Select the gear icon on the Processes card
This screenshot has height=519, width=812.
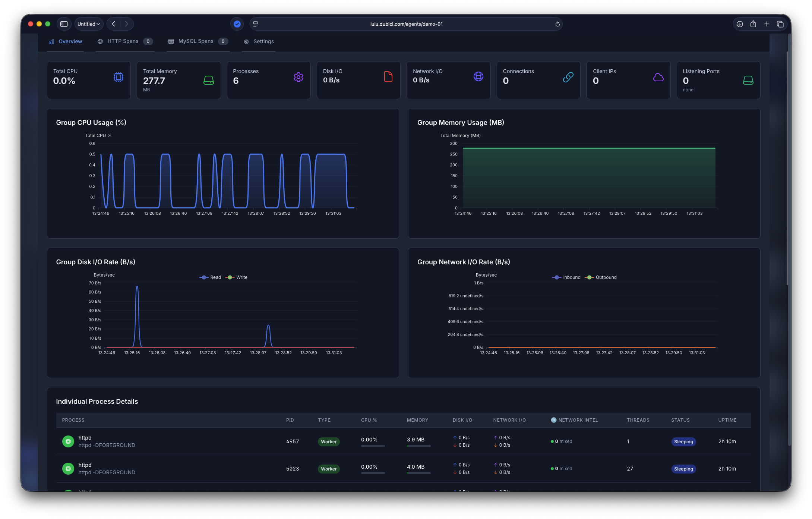pyautogui.click(x=298, y=77)
